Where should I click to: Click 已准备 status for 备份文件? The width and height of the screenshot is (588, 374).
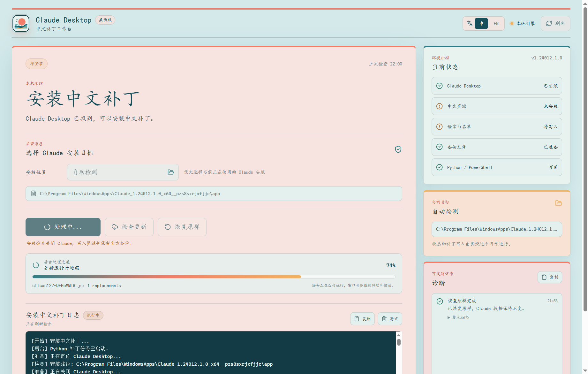[x=551, y=147]
